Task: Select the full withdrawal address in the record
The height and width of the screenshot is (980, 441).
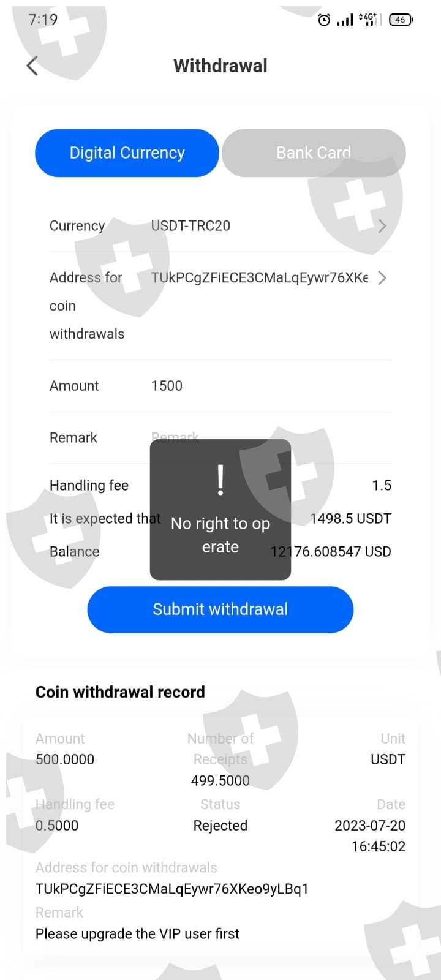Action: click(172, 889)
